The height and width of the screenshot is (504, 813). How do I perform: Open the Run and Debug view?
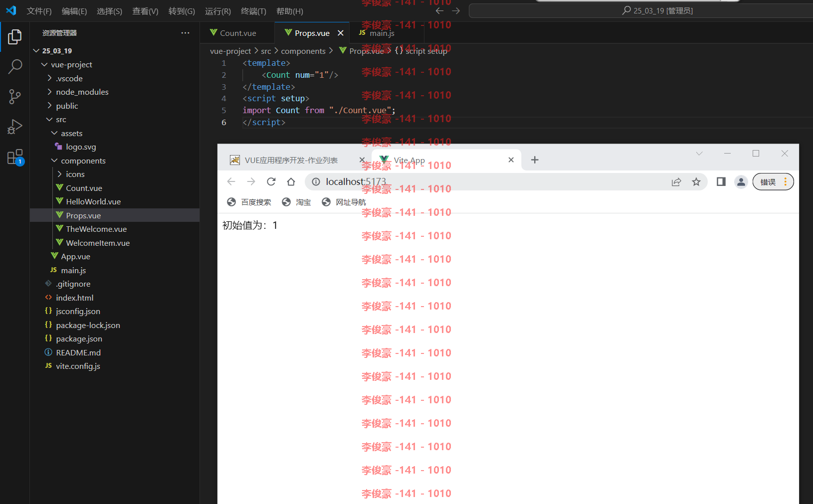coord(15,127)
